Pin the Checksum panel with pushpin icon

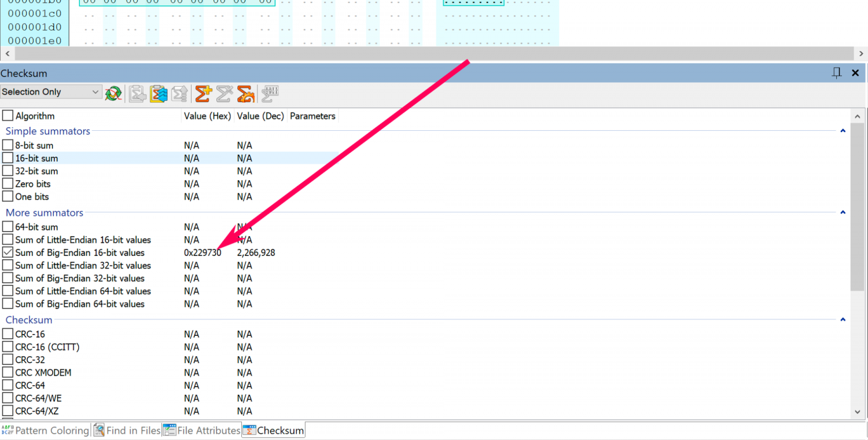(x=837, y=73)
